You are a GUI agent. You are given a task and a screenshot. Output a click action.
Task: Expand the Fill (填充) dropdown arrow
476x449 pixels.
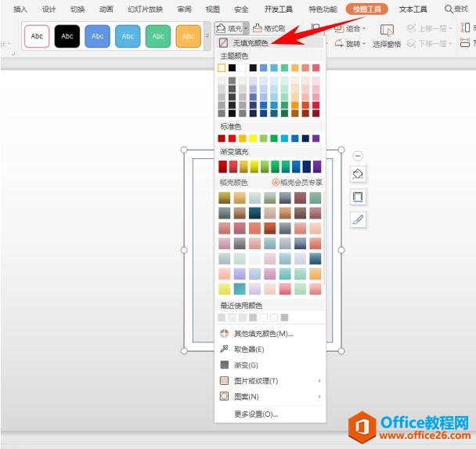tap(246, 28)
